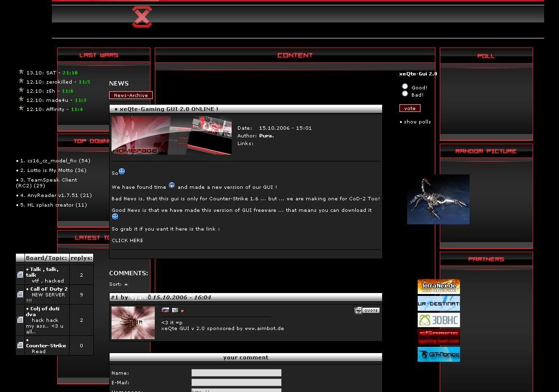Open the zerokilled war result 11:5

[x=85, y=82]
